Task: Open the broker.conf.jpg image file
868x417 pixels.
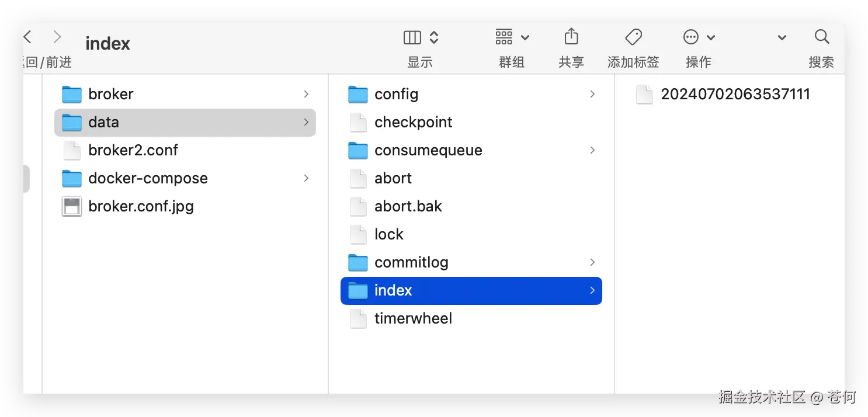Action: [140, 206]
